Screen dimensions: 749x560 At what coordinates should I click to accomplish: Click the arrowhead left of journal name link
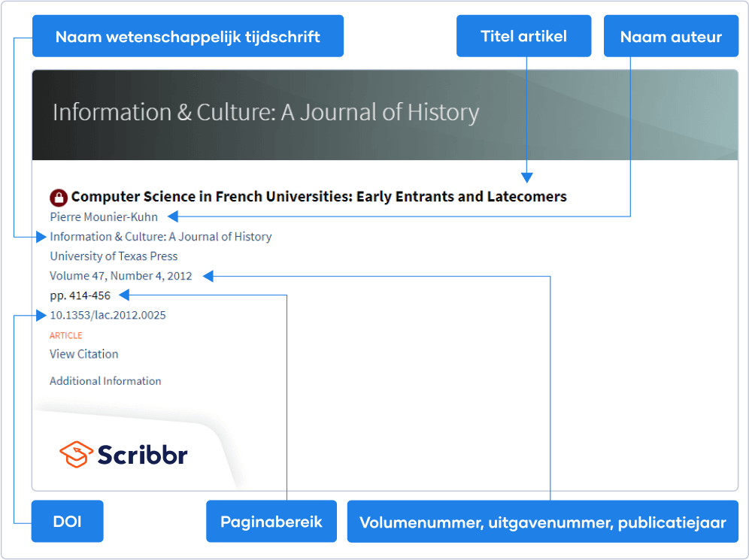41,237
